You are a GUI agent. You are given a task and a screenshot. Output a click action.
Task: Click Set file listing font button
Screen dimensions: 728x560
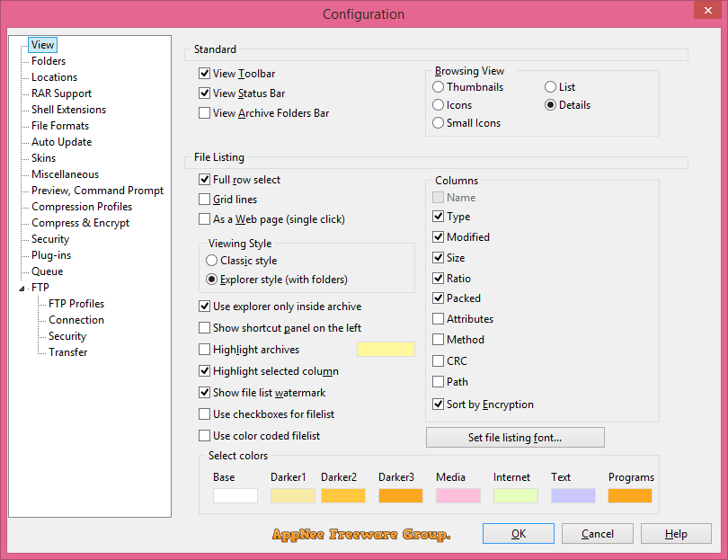(x=515, y=438)
